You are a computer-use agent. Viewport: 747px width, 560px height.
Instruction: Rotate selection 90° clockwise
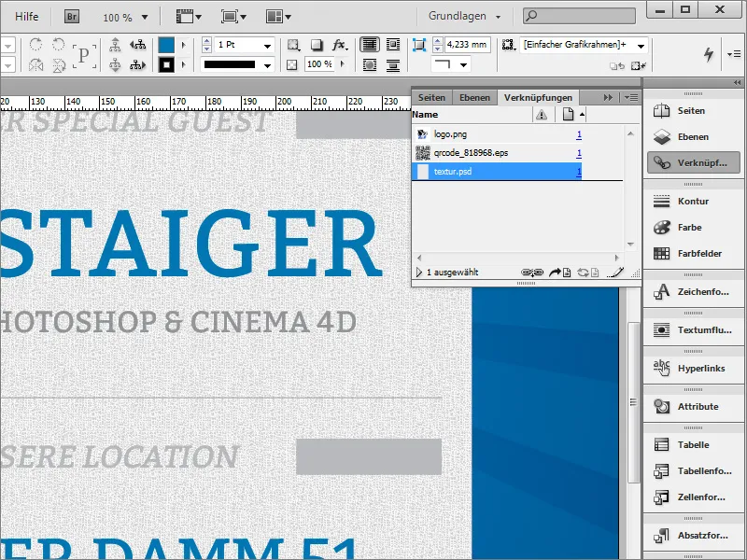tap(35, 44)
